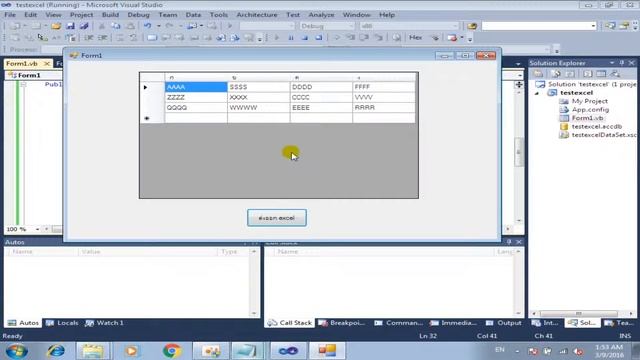Click Solution Explorer View Designer icon
This screenshot has height=360, width=640.
(x=601, y=74)
